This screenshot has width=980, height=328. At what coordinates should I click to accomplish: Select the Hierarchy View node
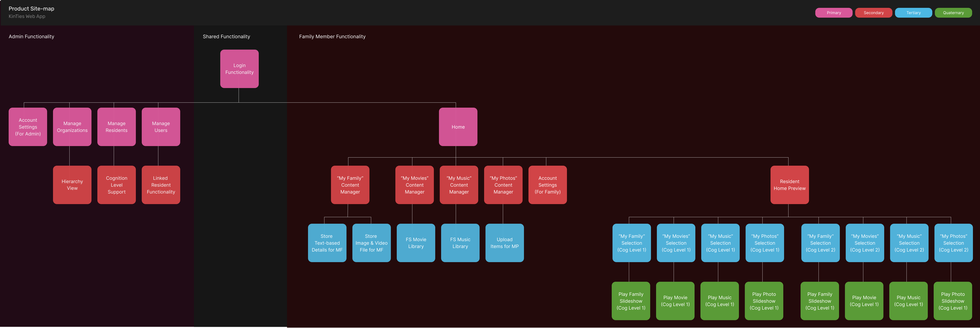tap(72, 185)
